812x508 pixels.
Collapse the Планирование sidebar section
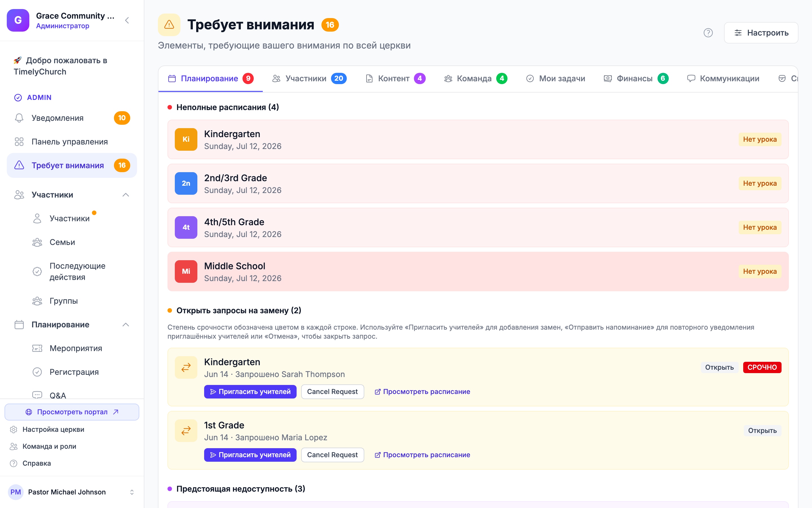point(126,325)
